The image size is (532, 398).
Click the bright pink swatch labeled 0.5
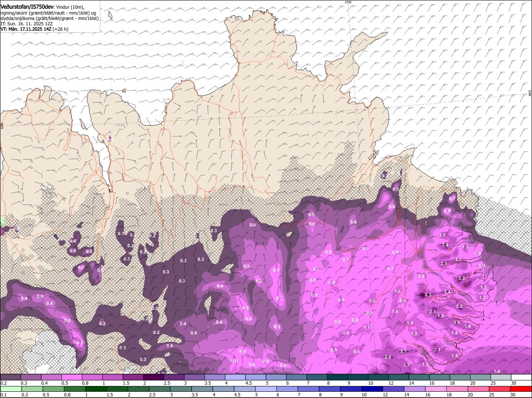[71, 377]
